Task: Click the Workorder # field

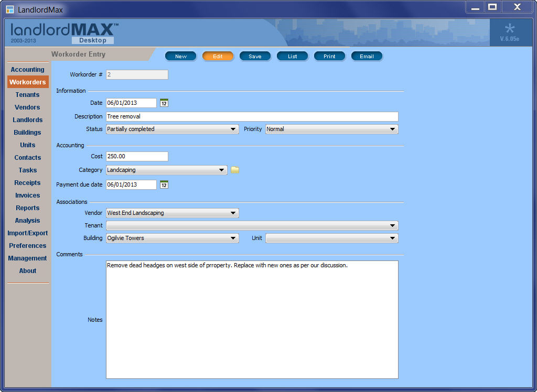Action: coord(137,74)
